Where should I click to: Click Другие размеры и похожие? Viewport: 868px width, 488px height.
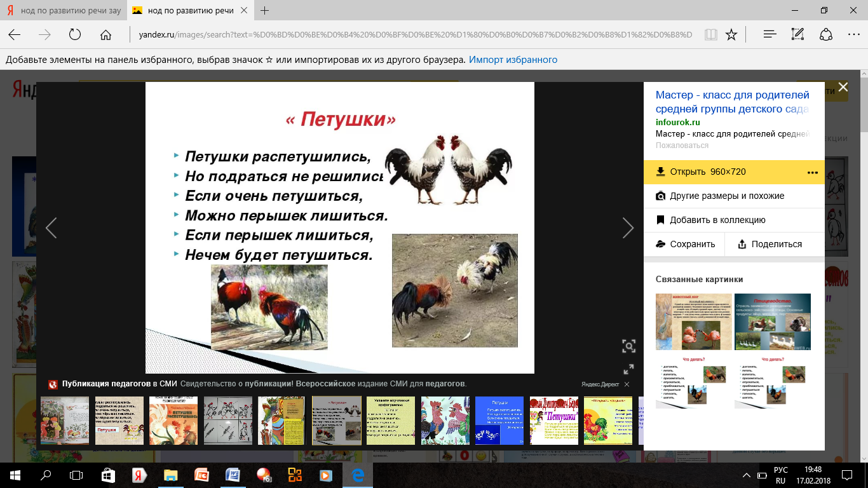726,196
